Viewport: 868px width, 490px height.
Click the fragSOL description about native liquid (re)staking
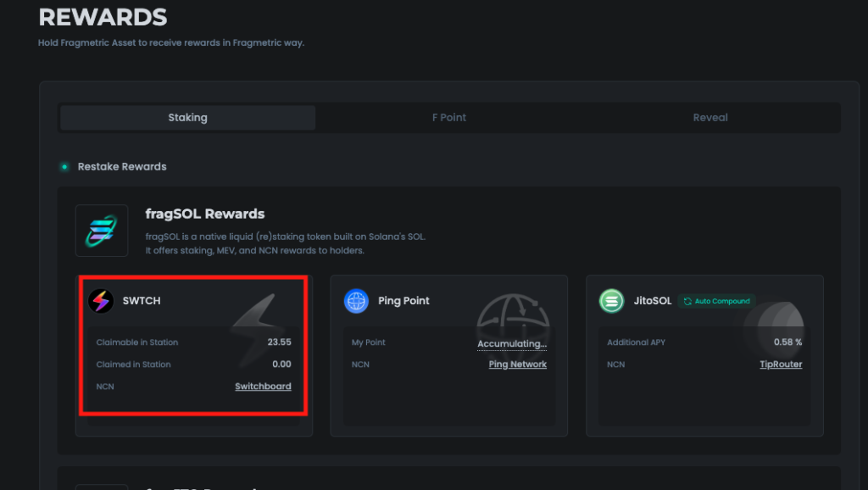click(285, 243)
